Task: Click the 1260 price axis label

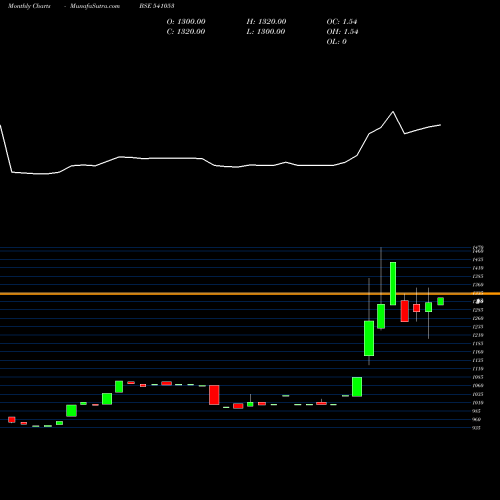Action: tap(478, 318)
